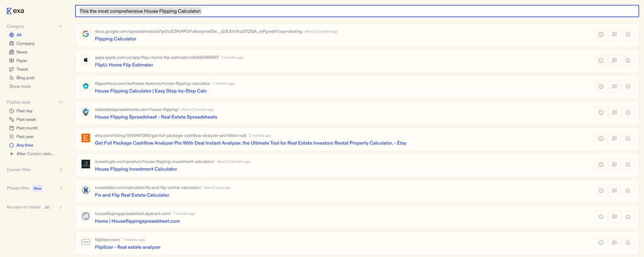Collapse the Publish date section chevron
Viewport: 644px width, 257px height.
[61, 102]
